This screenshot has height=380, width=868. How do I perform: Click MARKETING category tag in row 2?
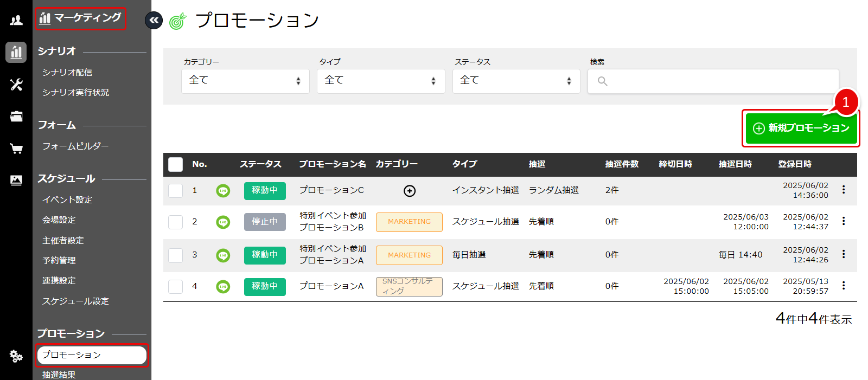point(409,222)
